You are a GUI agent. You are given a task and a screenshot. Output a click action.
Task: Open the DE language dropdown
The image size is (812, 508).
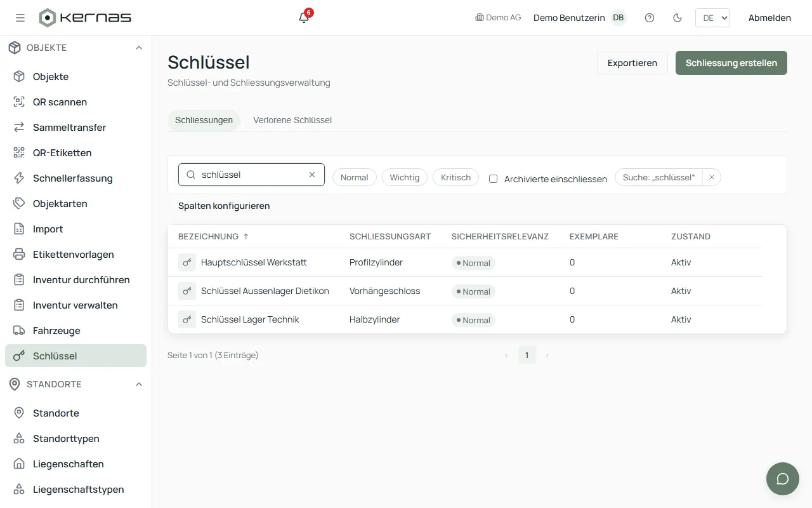pos(712,18)
